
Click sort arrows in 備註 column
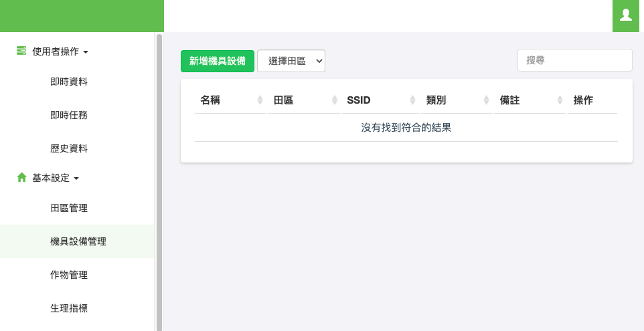pos(560,100)
